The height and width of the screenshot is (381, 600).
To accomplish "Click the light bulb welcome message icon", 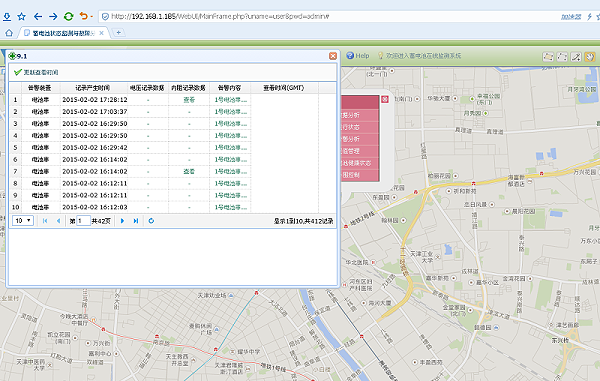I will (380, 56).
